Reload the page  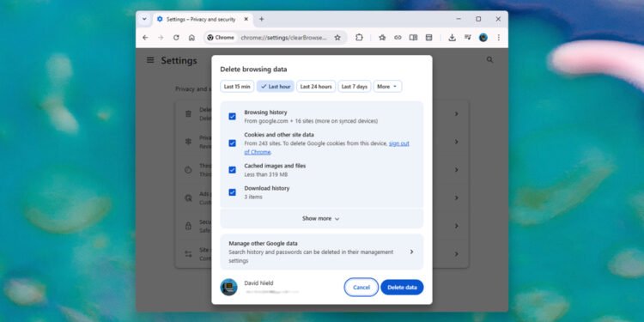pyautogui.click(x=176, y=38)
